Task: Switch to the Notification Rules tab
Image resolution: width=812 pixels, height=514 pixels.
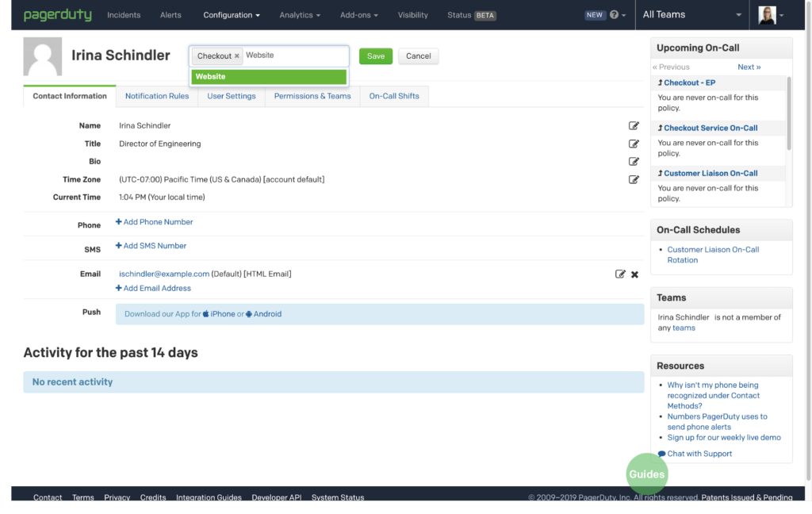Action: click(157, 96)
